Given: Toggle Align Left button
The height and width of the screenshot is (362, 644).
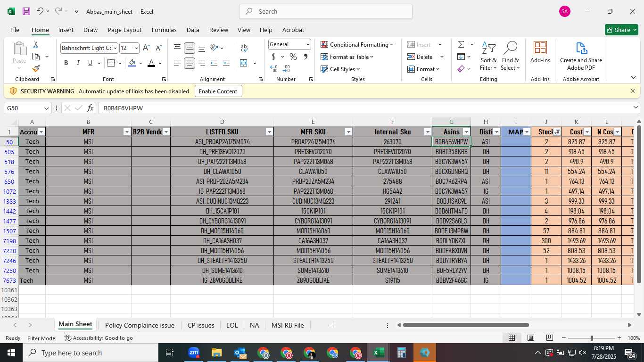Looking at the screenshot, I should 177,63.
